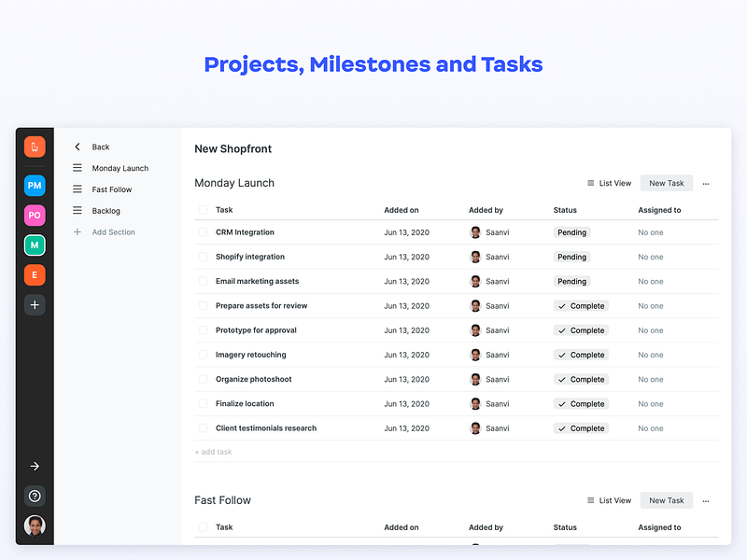Screen dimensions: 747x560
Task: Open the orange E workspace icon
Action: 35,274
